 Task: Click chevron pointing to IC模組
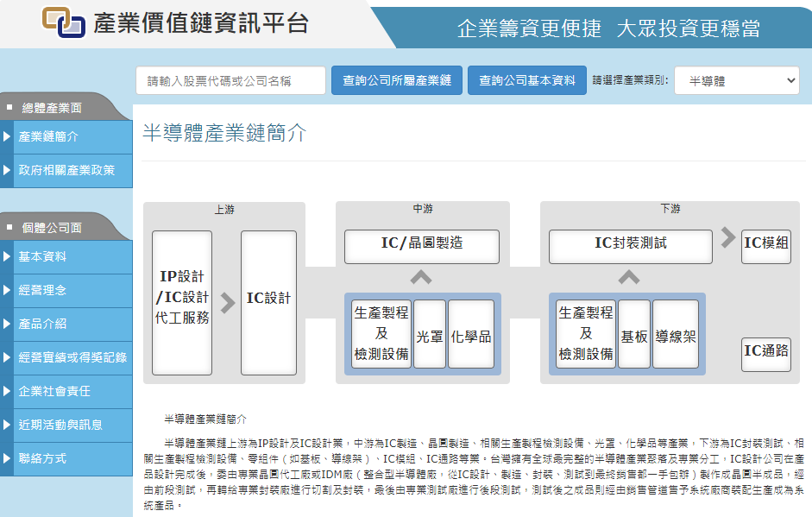727,237
